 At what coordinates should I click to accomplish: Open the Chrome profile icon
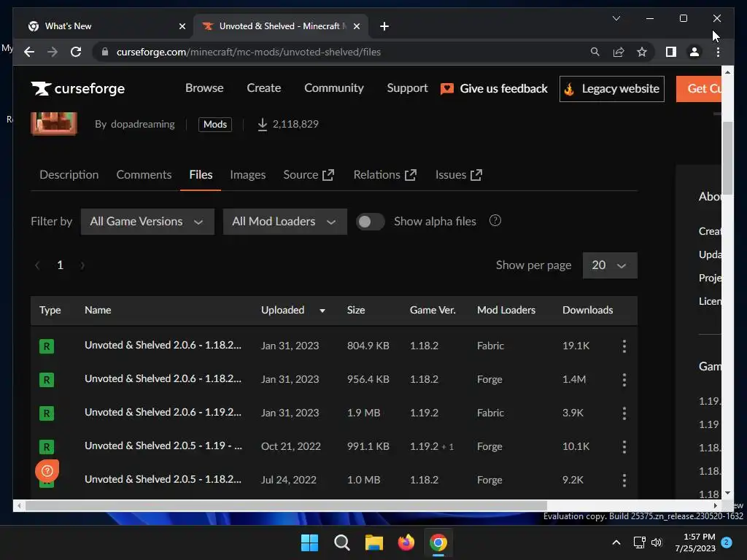tap(694, 52)
